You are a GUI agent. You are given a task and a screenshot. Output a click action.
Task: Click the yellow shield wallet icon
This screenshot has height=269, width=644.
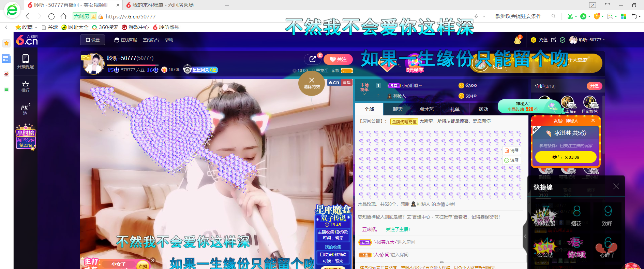click(x=597, y=16)
